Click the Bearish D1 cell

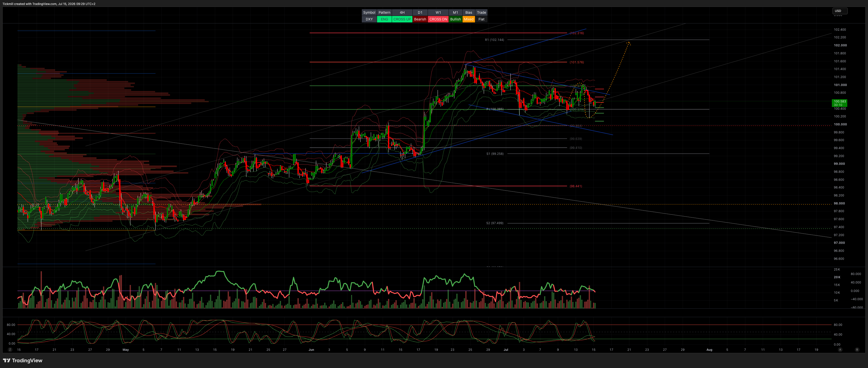click(420, 19)
